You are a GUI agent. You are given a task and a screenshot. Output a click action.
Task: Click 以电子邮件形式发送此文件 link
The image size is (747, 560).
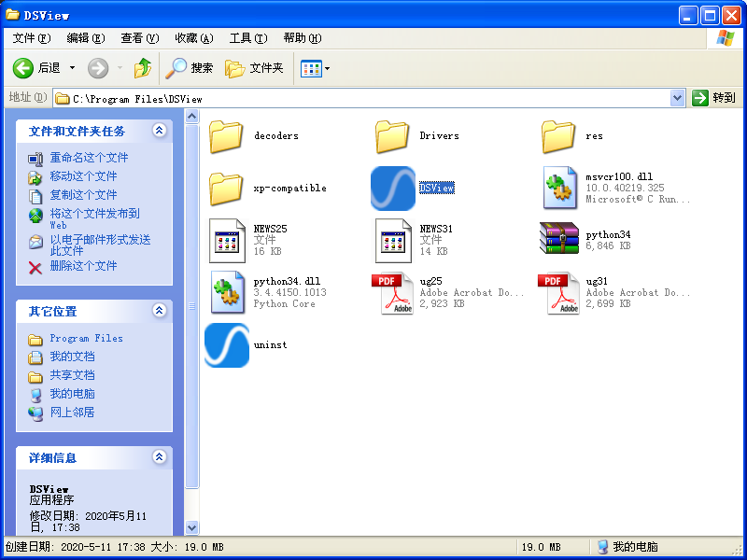[x=101, y=245]
